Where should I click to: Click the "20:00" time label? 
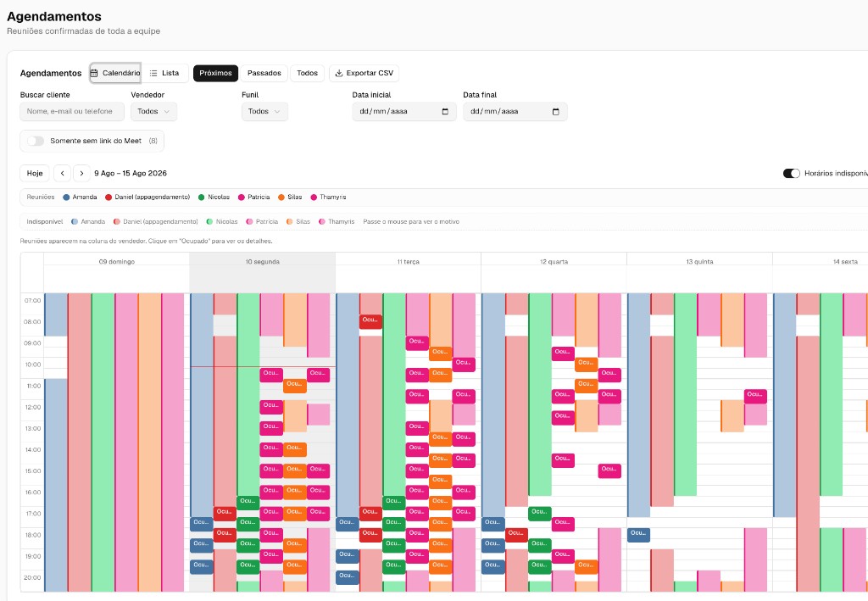click(x=33, y=578)
